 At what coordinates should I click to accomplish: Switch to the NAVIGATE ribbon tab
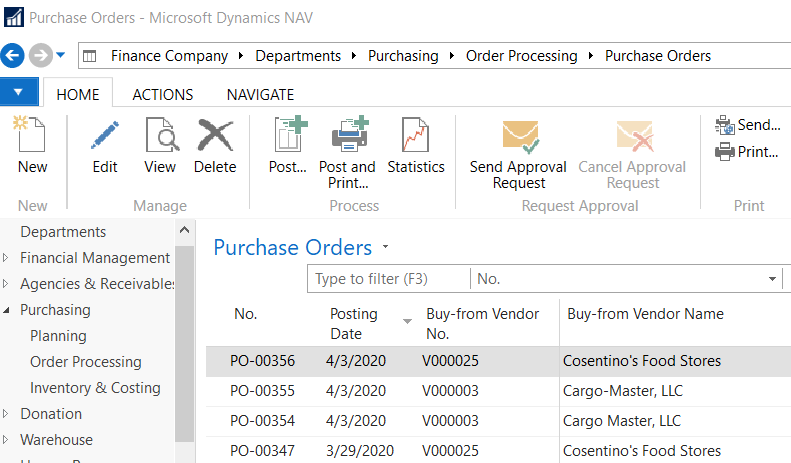click(x=260, y=95)
